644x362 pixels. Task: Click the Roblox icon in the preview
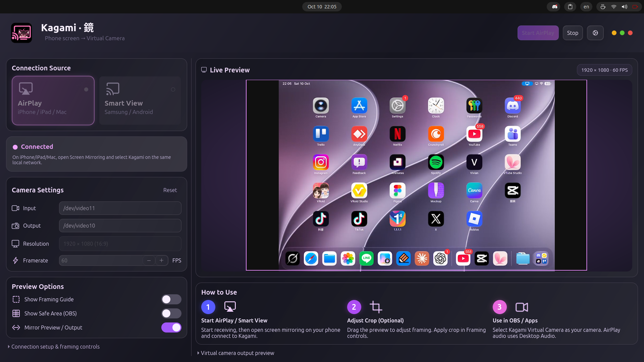point(474,219)
